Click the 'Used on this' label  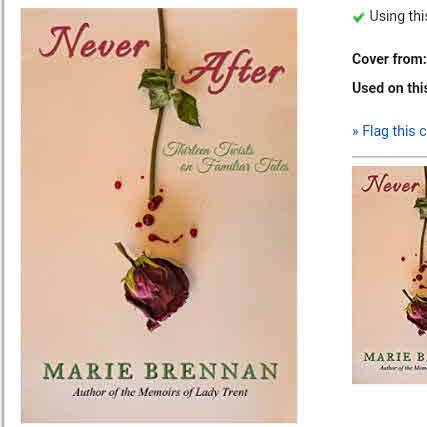[x=389, y=88]
